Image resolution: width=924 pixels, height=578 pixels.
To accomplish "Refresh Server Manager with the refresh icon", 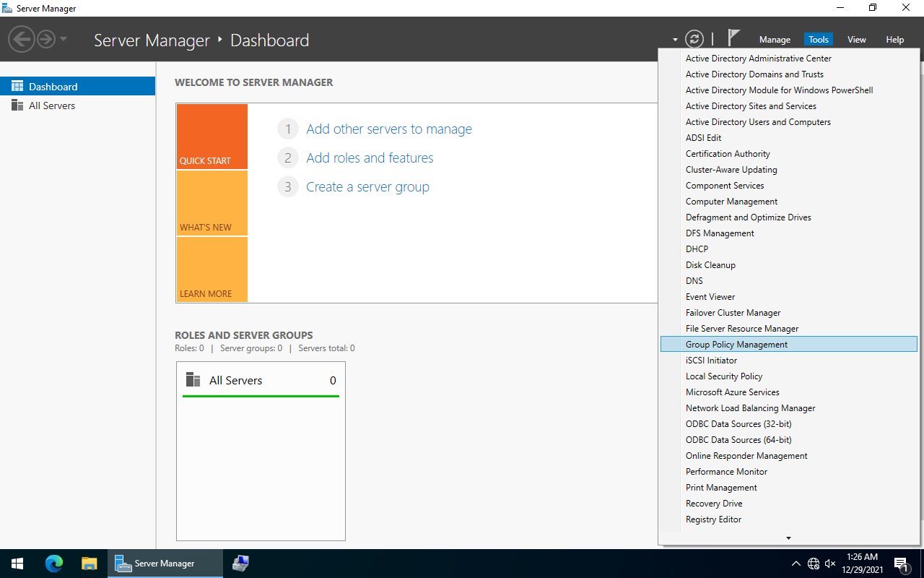I will pos(694,38).
